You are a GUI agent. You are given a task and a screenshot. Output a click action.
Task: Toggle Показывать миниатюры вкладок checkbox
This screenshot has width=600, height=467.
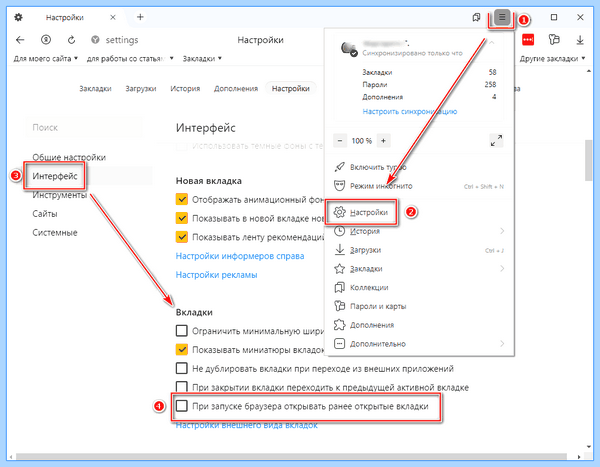[181, 349]
